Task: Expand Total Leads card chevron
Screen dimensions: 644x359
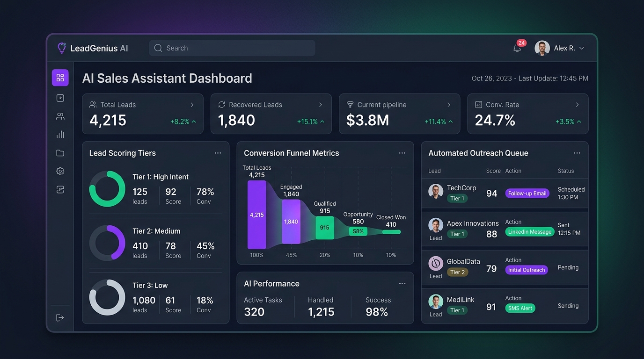Action: [x=192, y=105]
